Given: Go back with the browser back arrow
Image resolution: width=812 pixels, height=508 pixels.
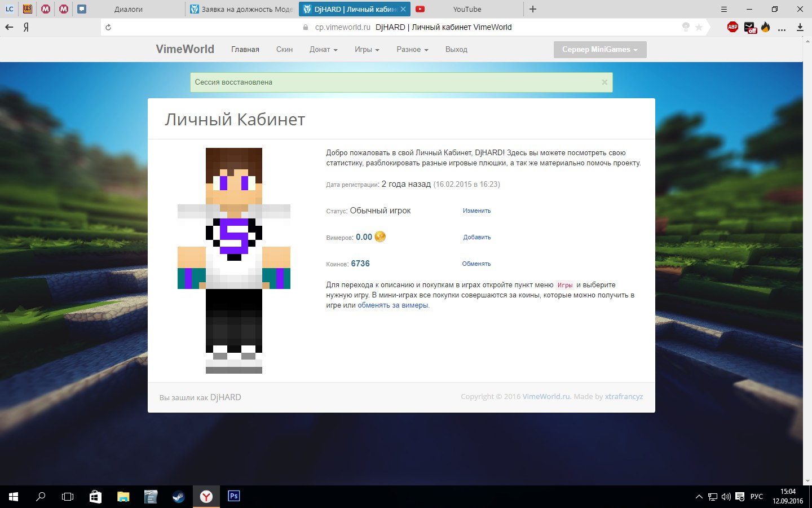Looking at the screenshot, I should point(9,27).
